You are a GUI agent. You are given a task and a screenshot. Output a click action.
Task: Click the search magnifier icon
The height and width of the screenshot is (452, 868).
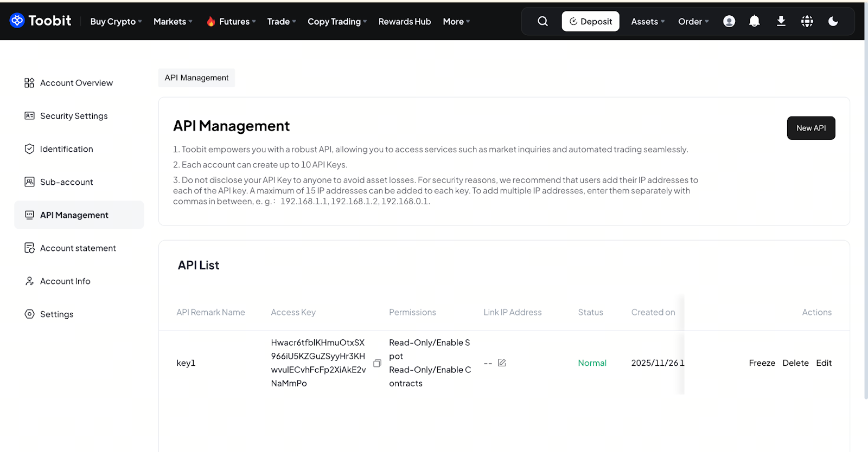point(542,21)
